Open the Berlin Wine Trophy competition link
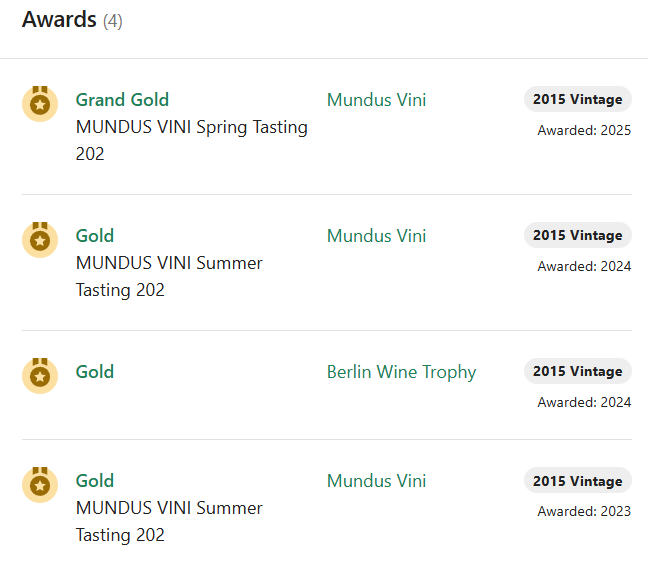Screen dimensions: 648x561 point(401,372)
